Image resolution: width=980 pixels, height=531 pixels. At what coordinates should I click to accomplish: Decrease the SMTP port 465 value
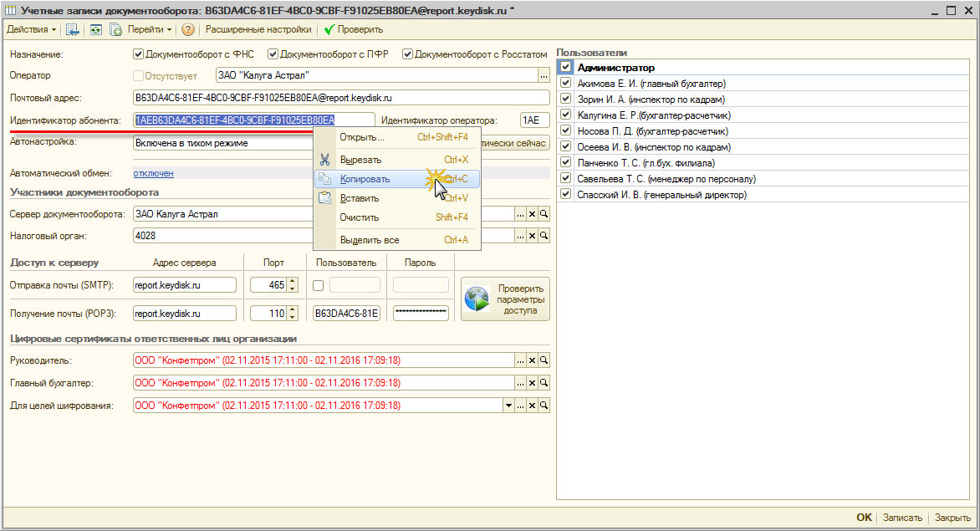click(293, 288)
